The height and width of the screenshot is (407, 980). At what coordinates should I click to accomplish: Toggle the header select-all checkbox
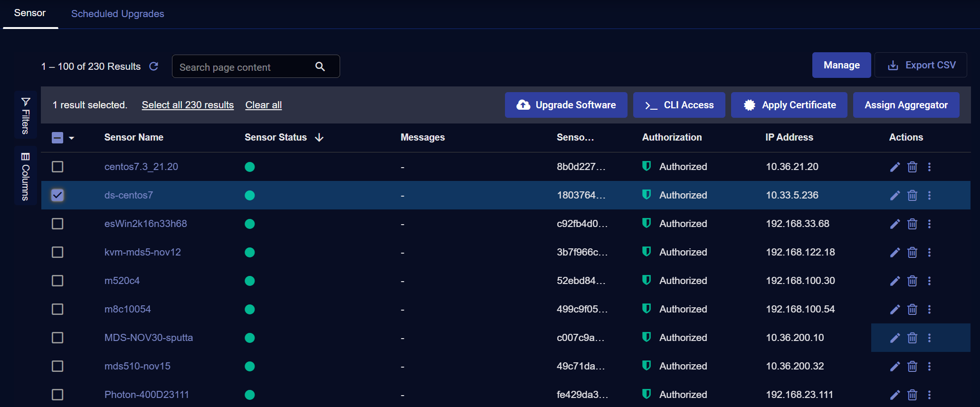click(x=57, y=138)
